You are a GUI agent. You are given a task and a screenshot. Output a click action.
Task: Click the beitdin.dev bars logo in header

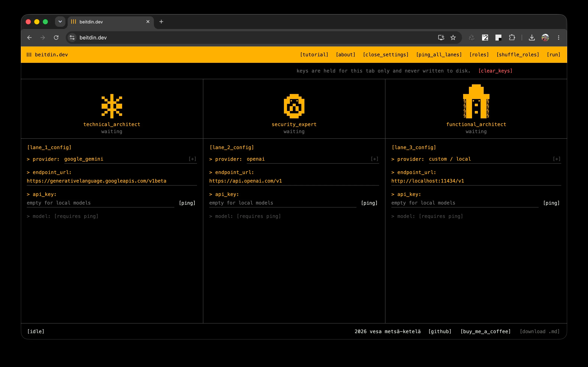pos(29,55)
